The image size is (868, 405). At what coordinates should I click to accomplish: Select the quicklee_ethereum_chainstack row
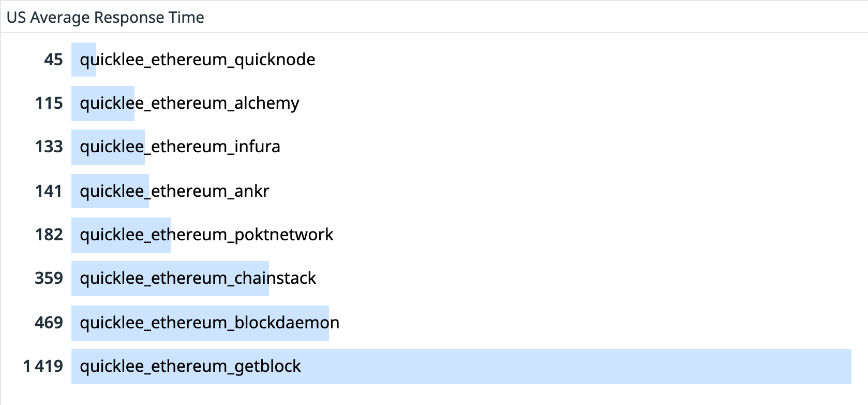(x=434, y=279)
